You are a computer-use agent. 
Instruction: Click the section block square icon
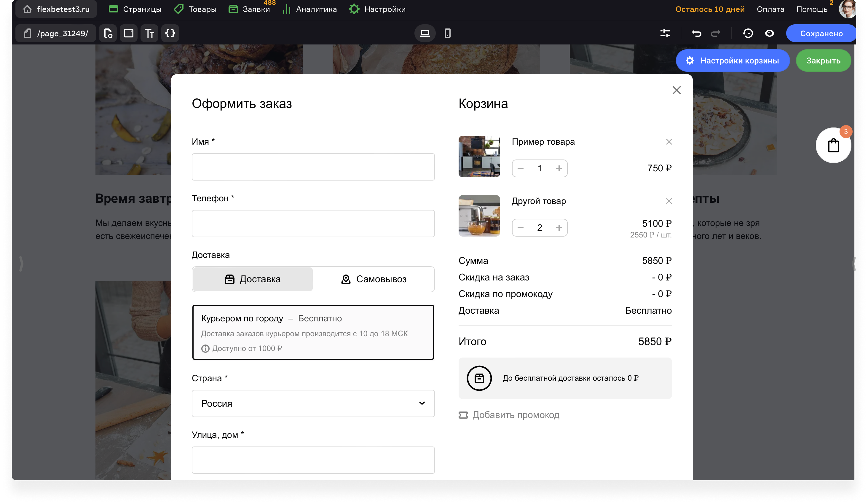(129, 34)
